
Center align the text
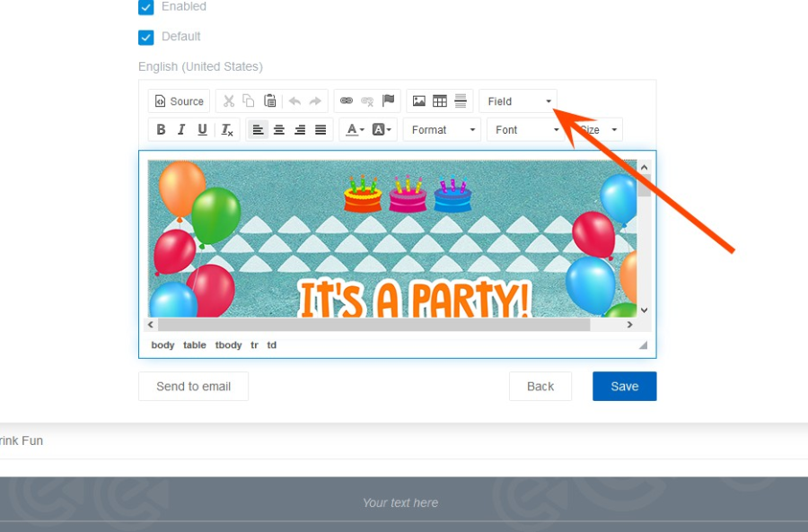(279, 130)
